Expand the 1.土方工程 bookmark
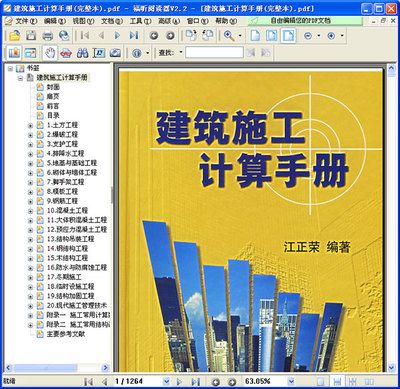 [x=30, y=126]
